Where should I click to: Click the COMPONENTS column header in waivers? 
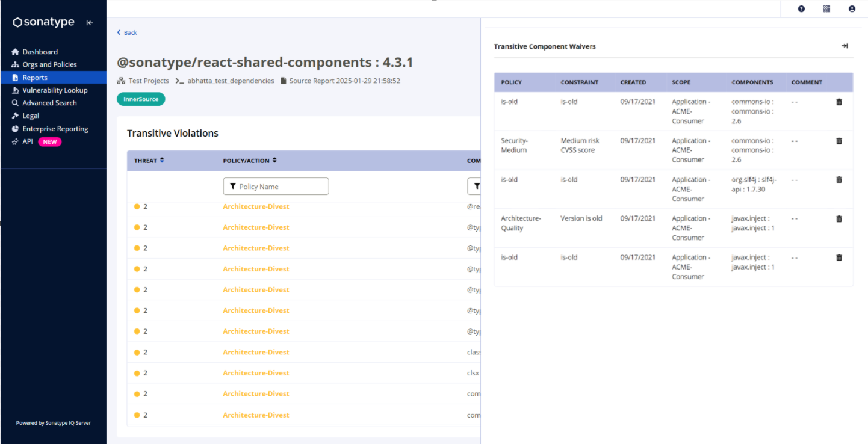pos(752,82)
